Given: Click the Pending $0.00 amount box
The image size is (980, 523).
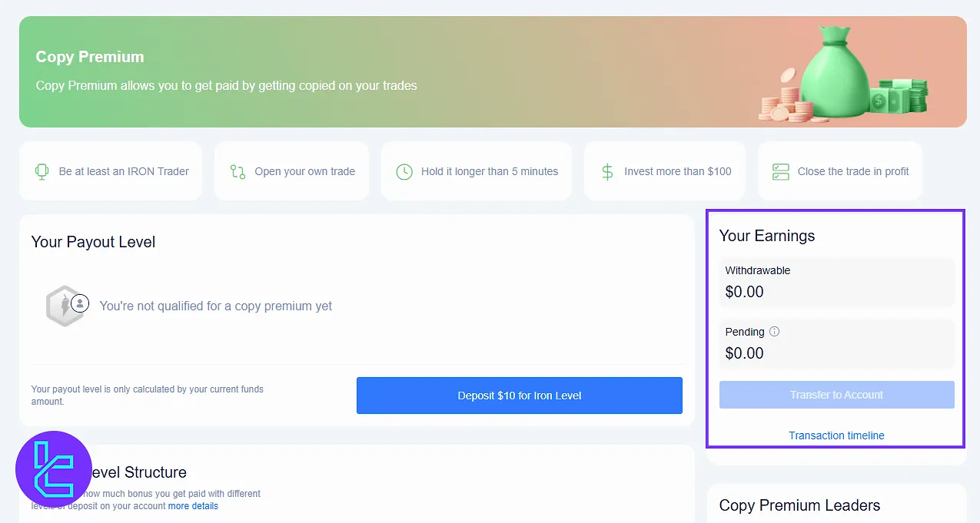Looking at the screenshot, I should pos(836,343).
